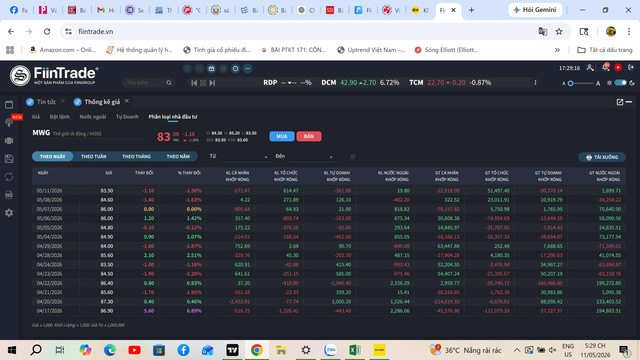640x360 pixels.
Task: Open the ticker three-dot options menu
Action: [x=535, y=82]
